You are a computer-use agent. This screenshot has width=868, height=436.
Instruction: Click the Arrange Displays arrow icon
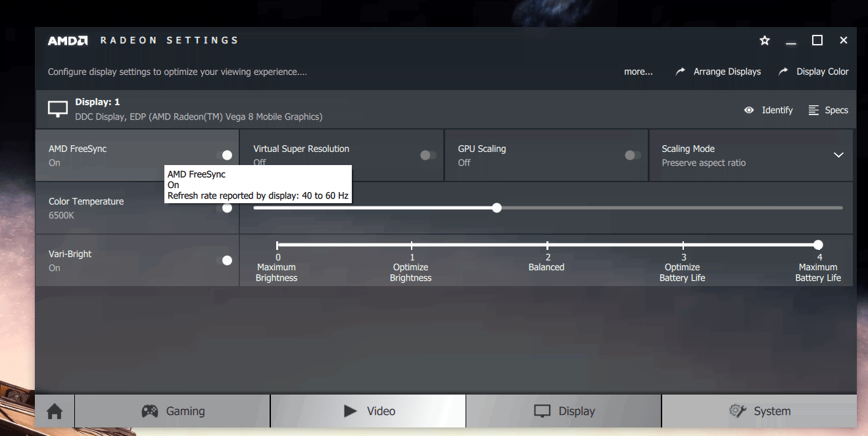[x=681, y=72]
